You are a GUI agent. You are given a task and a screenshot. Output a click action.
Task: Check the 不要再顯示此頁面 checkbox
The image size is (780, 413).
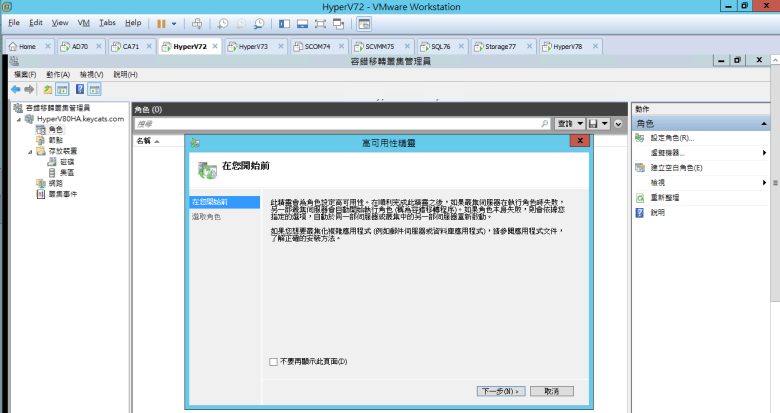click(274, 361)
